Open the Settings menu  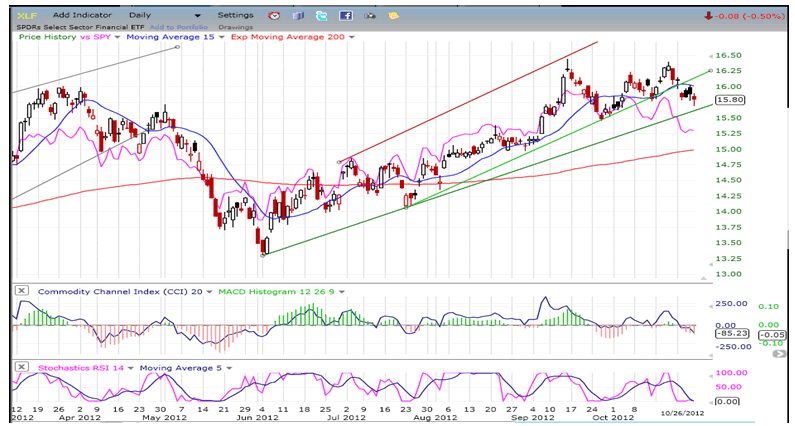point(236,16)
